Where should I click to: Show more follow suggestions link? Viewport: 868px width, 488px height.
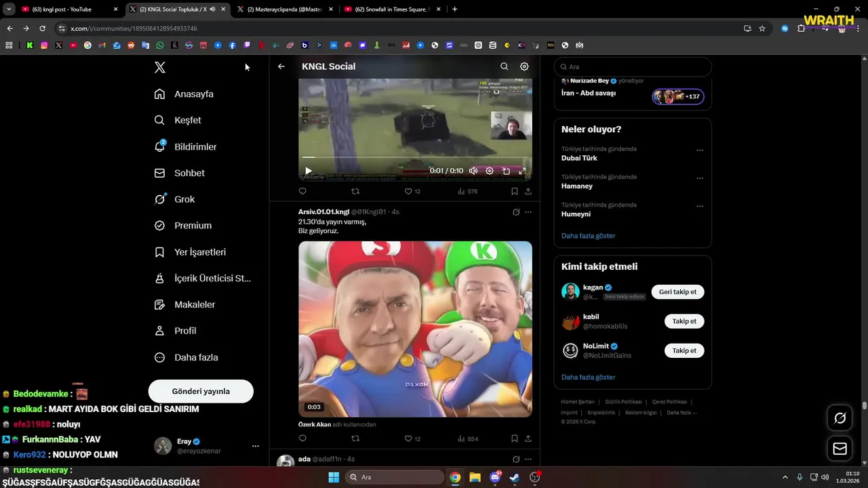tap(588, 377)
